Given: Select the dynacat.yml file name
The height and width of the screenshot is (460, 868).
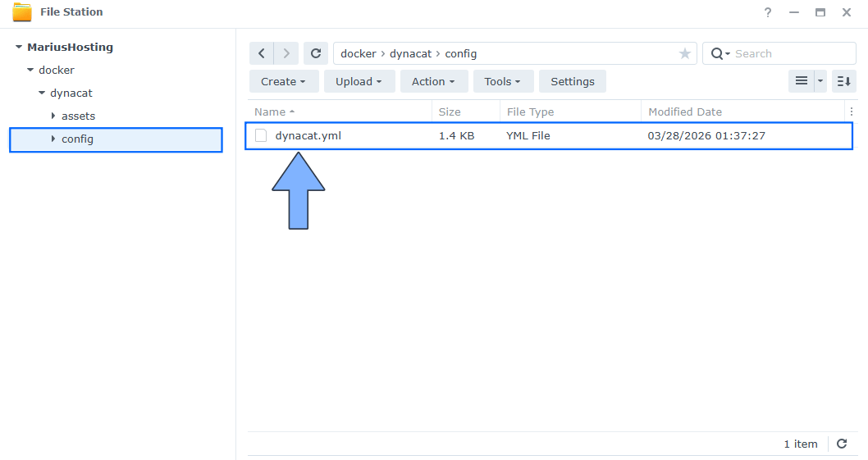Looking at the screenshot, I should pos(308,135).
